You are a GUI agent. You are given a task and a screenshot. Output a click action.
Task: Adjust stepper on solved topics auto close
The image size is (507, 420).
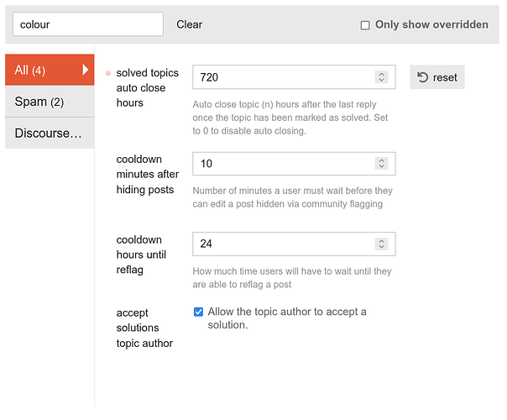click(x=382, y=77)
